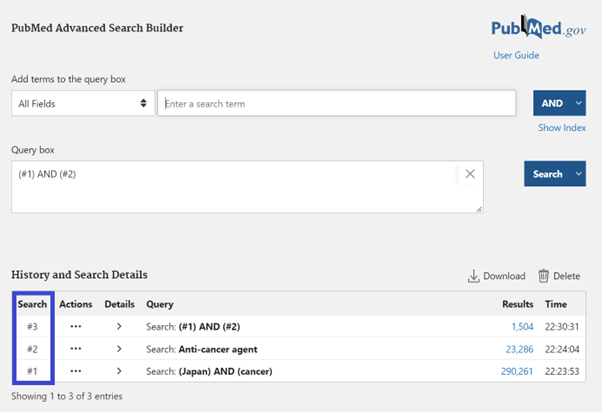Click the PubMed.gov logo
602x412 pixels.
click(538, 29)
